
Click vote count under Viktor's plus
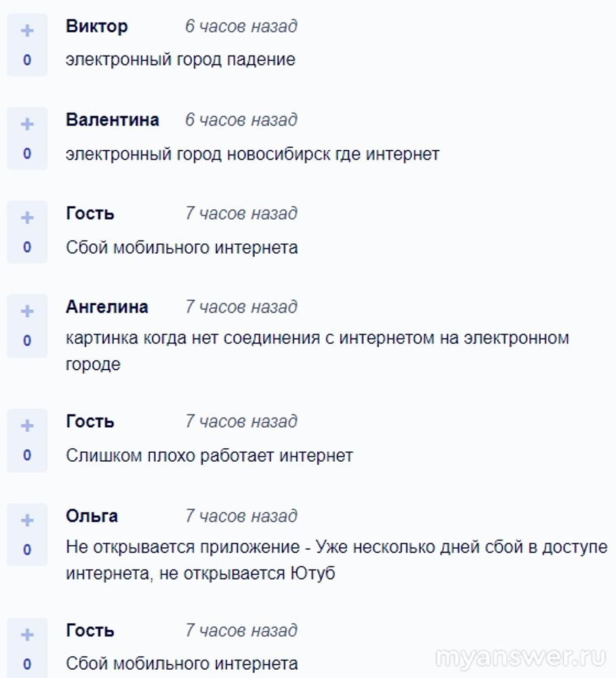pyautogui.click(x=27, y=60)
